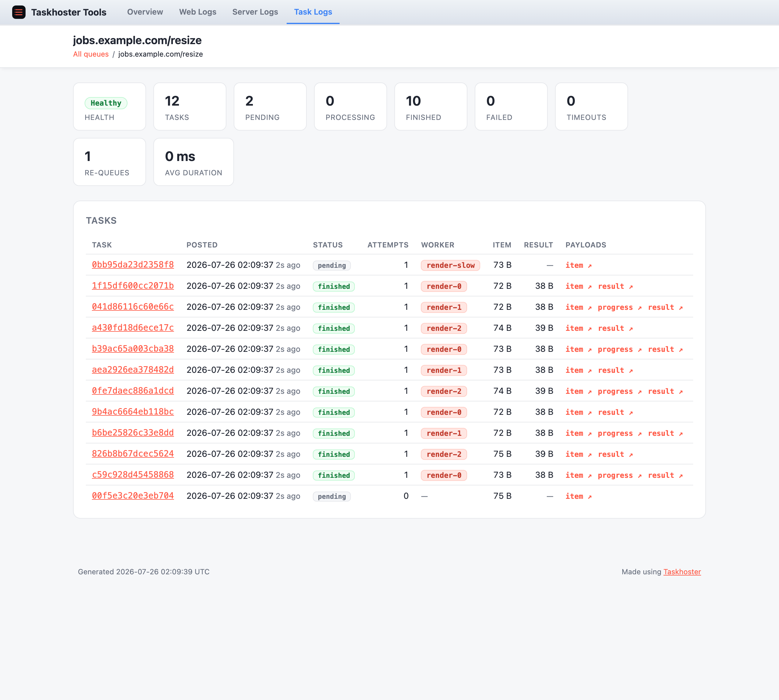
Task: Open result payload for task c59c928d45458868
Action: [x=665, y=475]
